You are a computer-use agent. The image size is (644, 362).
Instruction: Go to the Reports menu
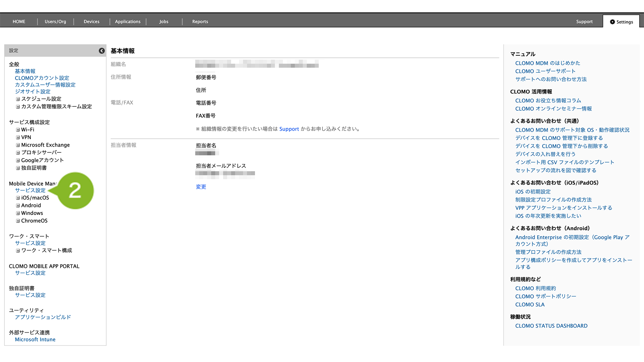coord(200,22)
